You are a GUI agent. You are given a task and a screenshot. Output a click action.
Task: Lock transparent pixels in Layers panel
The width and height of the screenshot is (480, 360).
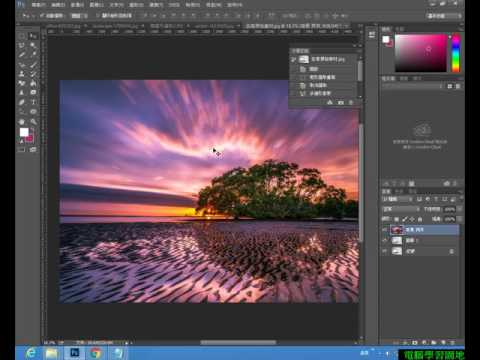click(396, 219)
